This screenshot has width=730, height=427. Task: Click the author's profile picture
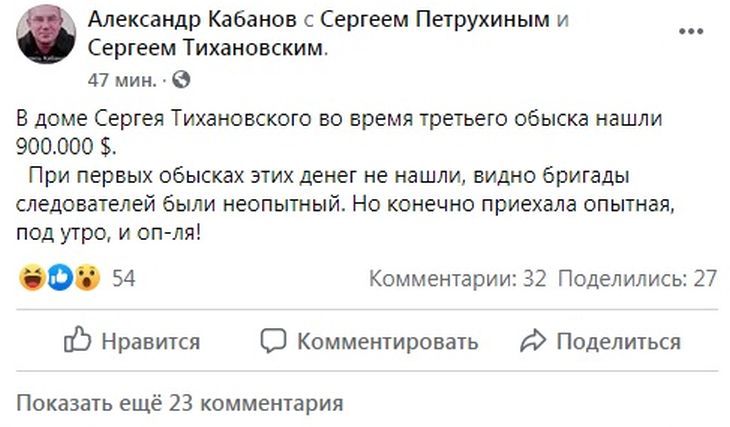(x=44, y=36)
